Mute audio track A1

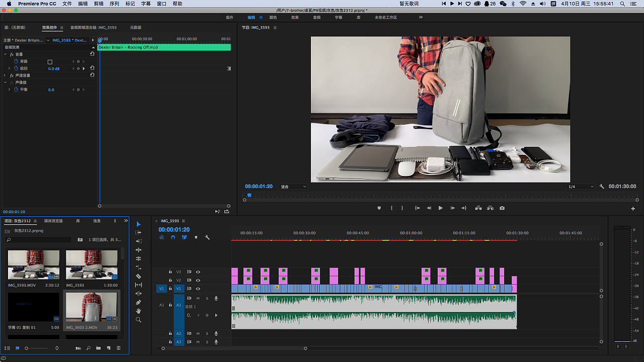coord(198,299)
